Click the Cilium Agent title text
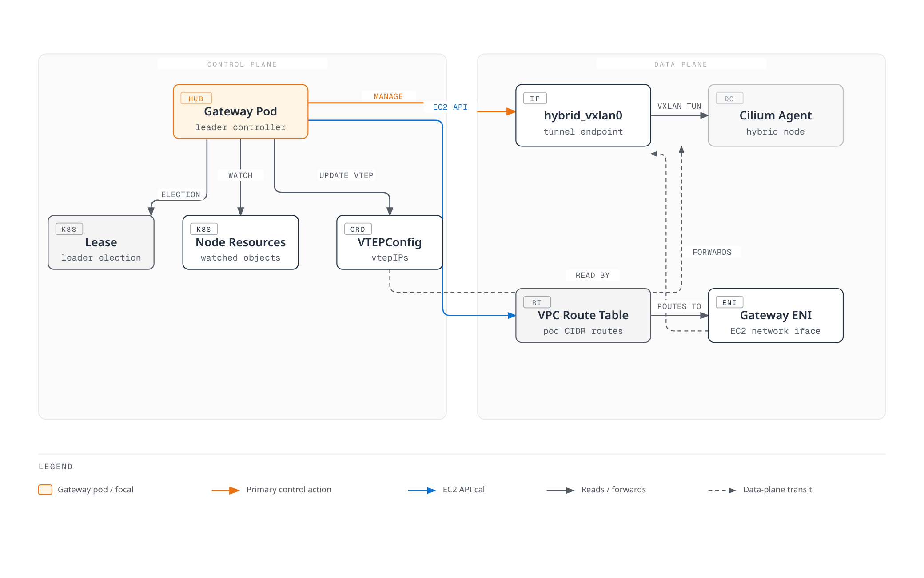 point(776,115)
